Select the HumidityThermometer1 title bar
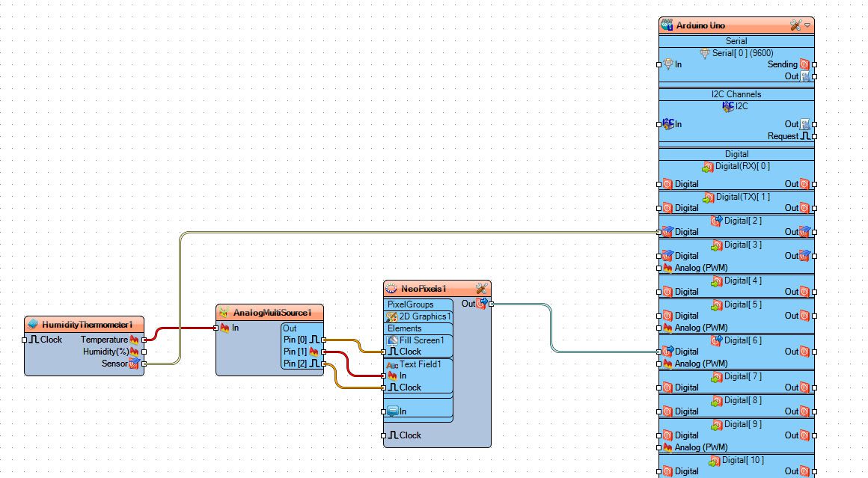Image resolution: width=868 pixels, height=478 pixels. (x=84, y=324)
